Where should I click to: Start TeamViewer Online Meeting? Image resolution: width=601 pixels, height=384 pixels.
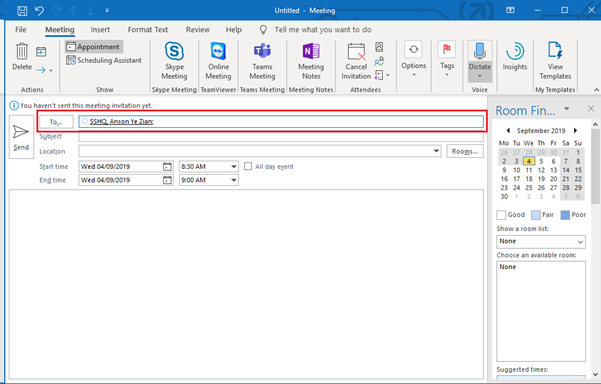[218, 60]
